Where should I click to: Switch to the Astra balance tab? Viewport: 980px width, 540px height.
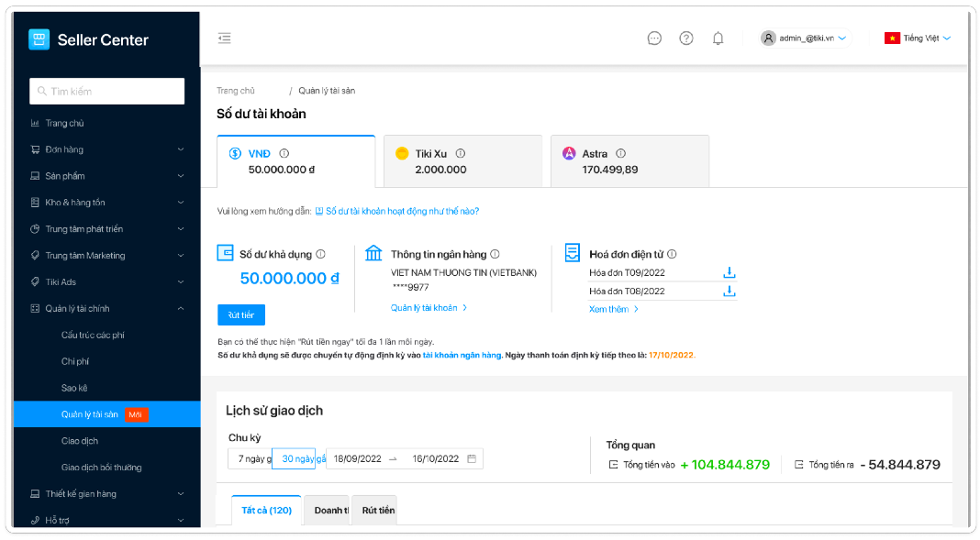pyautogui.click(x=629, y=161)
